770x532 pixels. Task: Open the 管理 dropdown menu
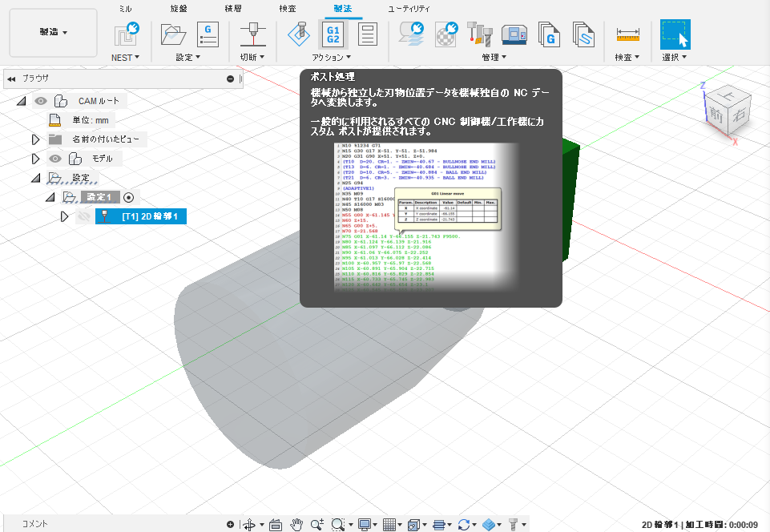494,58
